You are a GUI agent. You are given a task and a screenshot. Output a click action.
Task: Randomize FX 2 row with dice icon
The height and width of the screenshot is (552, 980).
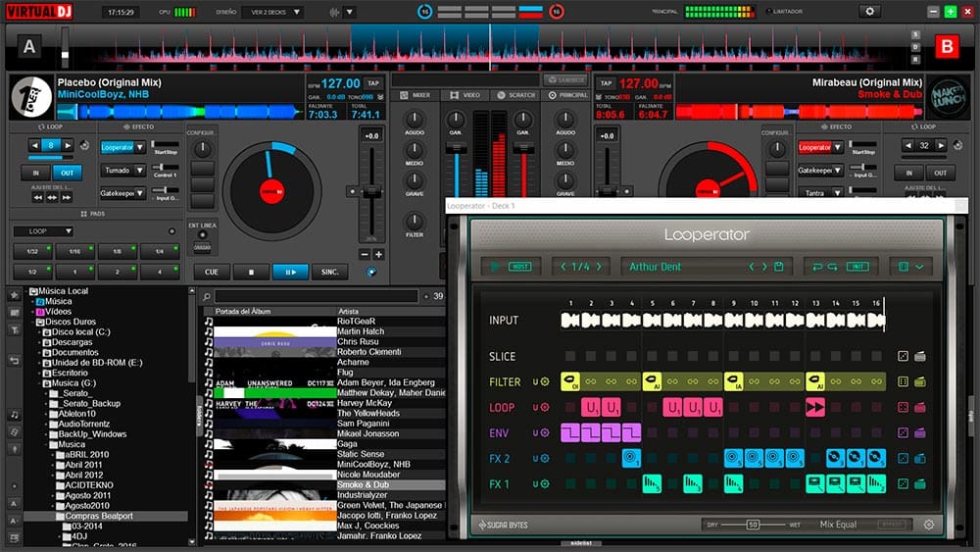click(903, 458)
